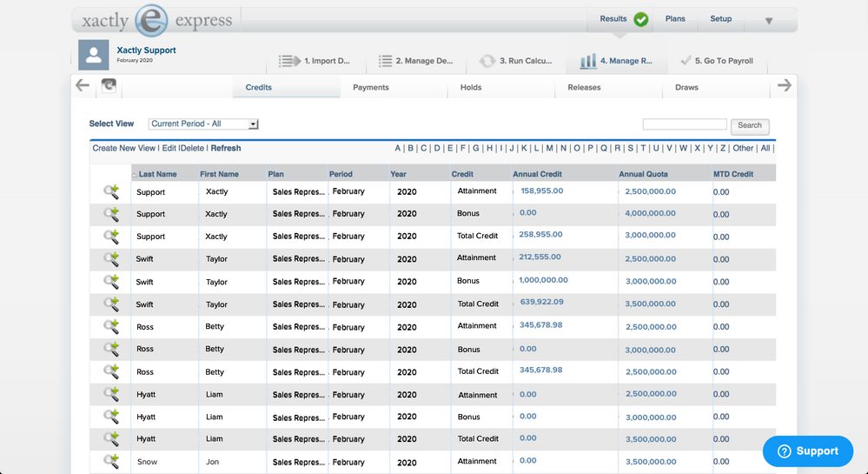Open the Plans menu

click(675, 19)
